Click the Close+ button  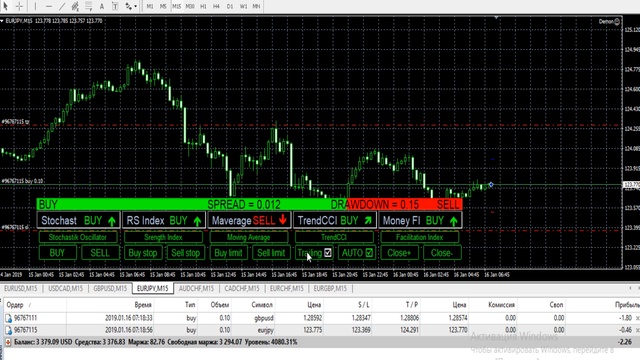[399, 253]
